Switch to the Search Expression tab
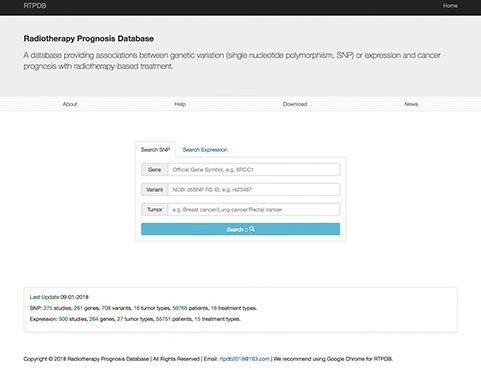Image resolution: width=481 pixels, height=370 pixels. point(205,150)
